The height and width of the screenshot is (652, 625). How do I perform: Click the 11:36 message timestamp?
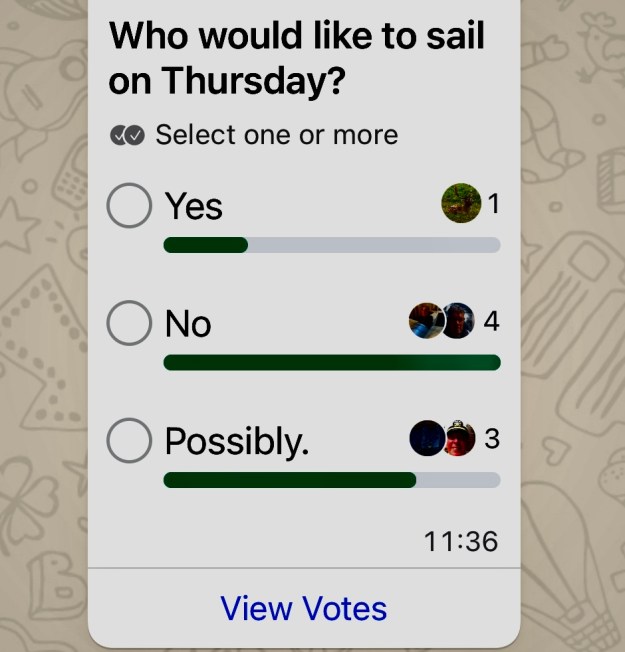(x=460, y=541)
